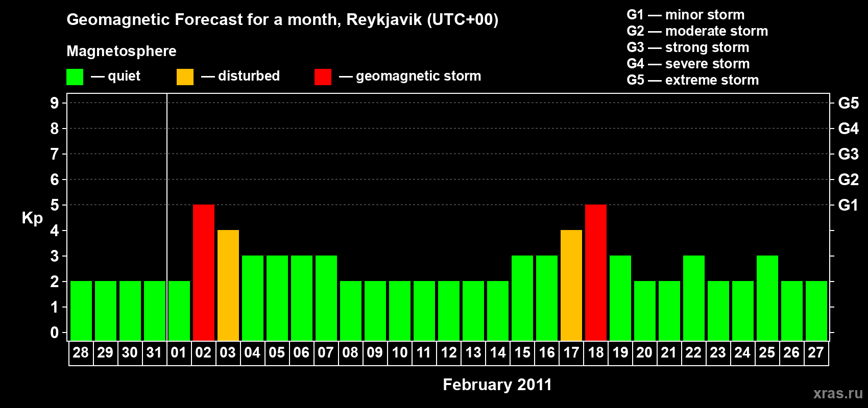Click the red storm bar for day 02
The image size is (868, 408).
coord(204,272)
